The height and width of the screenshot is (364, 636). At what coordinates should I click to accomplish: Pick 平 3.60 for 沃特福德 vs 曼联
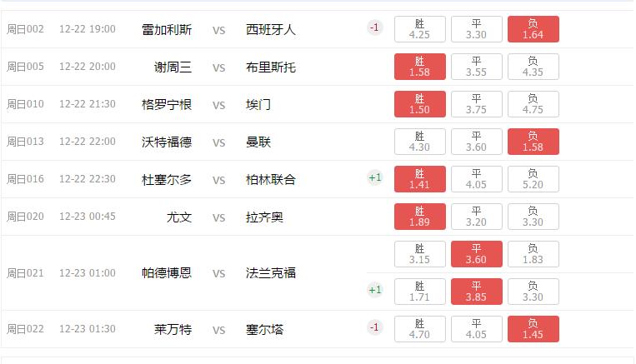click(x=476, y=142)
